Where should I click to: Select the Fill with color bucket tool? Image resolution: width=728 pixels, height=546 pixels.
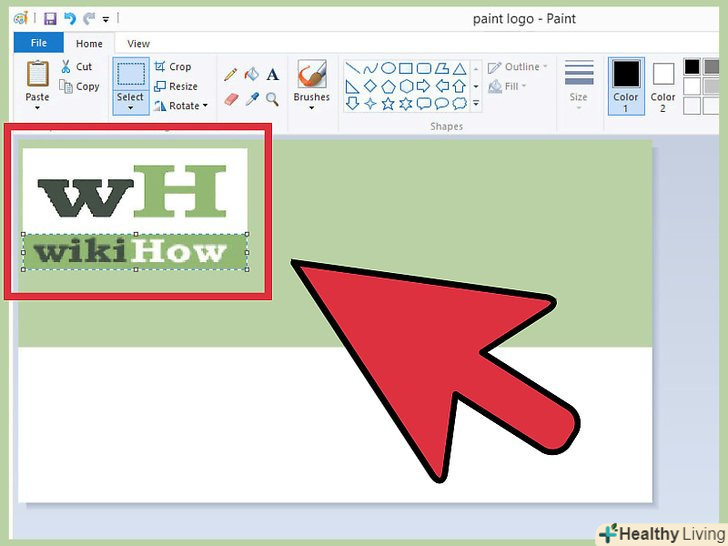coord(251,74)
